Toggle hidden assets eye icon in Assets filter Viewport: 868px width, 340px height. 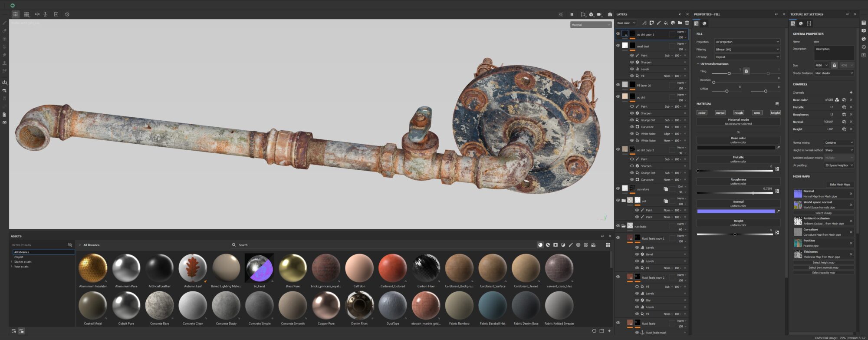click(x=70, y=245)
